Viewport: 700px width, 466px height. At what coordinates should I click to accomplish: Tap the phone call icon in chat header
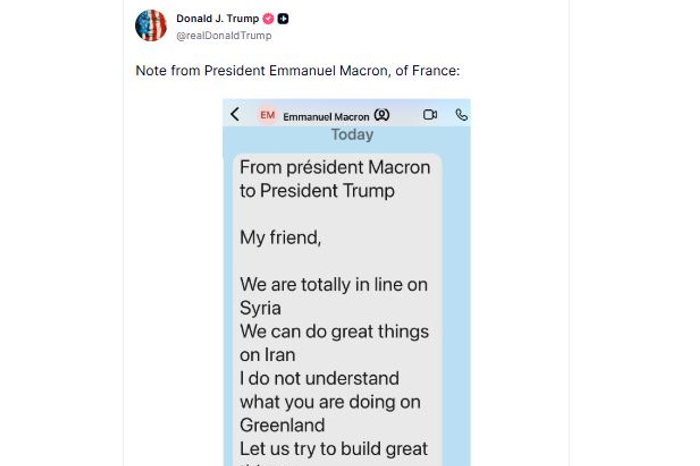tap(461, 115)
